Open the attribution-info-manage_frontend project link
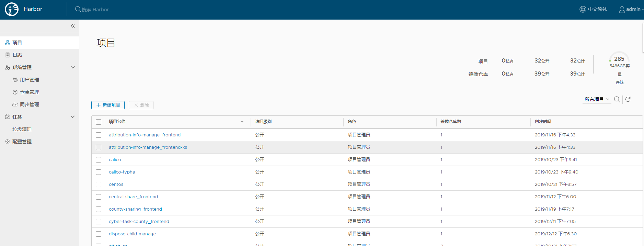Screen dimensions: 644x246 pos(145,135)
